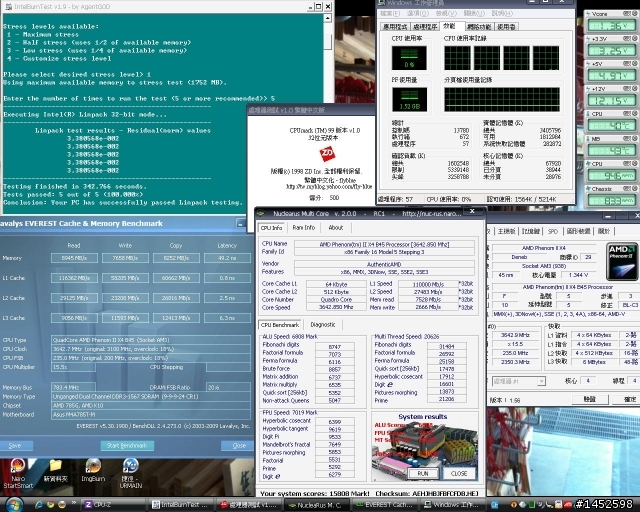Click the +3.3V sensor gadget icon

pyautogui.click(x=588, y=39)
